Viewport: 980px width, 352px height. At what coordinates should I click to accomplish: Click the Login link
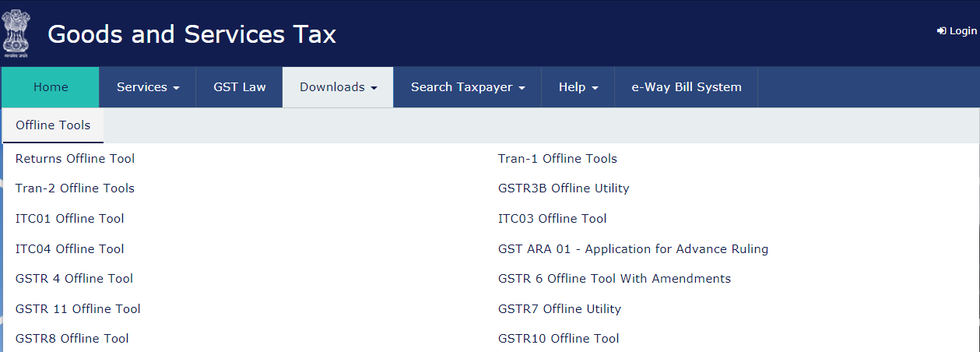click(x=957, y=30)
